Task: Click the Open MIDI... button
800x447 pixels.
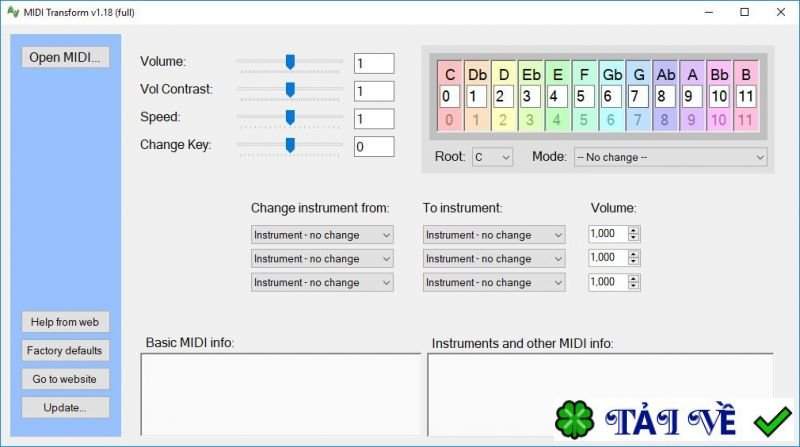Action: coord(65,57)
